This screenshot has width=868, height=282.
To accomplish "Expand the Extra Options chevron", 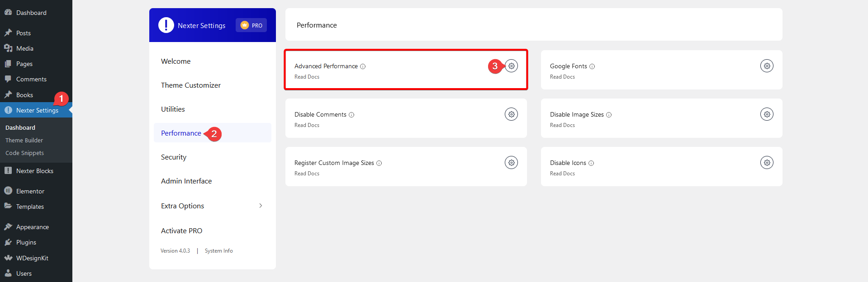I will pos(261,206).
